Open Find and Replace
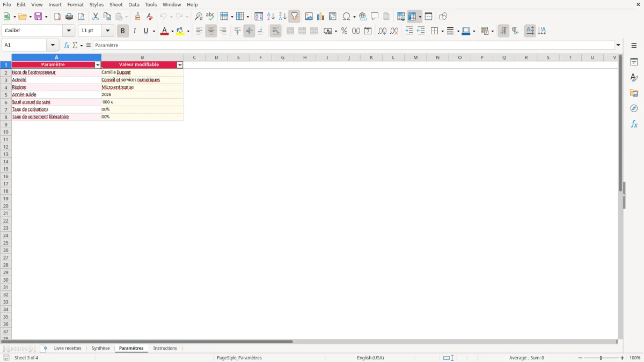Screen dimensions: 644x362 pyautogui.click(x=199, y=17)
